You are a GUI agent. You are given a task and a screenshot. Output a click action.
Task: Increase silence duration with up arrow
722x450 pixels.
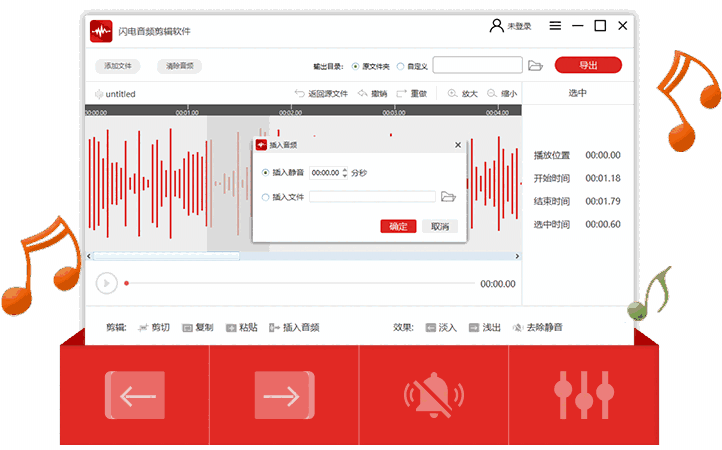[x=345, y=170]
